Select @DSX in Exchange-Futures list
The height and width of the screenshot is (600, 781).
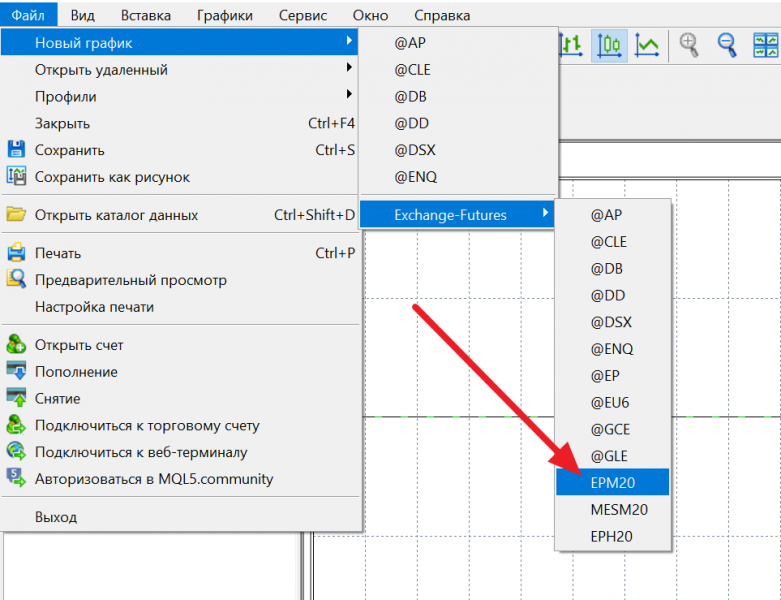tap(613, 322)
